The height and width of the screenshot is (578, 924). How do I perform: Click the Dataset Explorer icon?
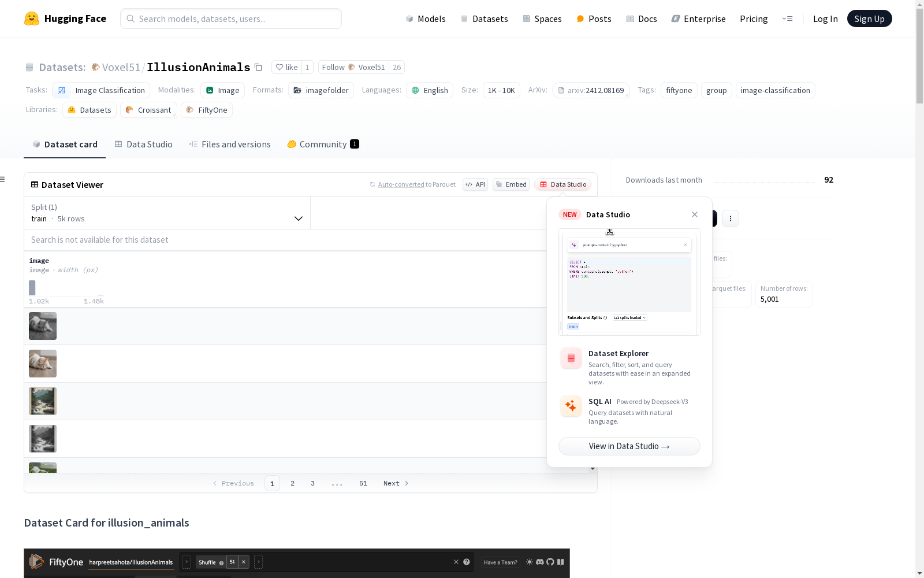coord(571,358)
